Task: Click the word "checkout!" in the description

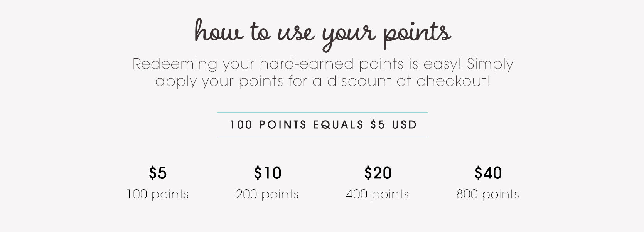Action: (x=453, y=81)
